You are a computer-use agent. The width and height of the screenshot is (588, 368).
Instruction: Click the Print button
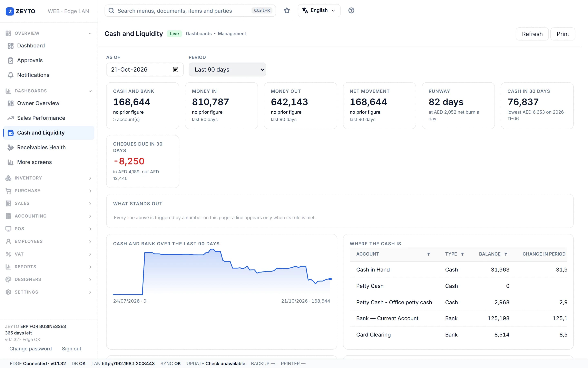point(563,34)
